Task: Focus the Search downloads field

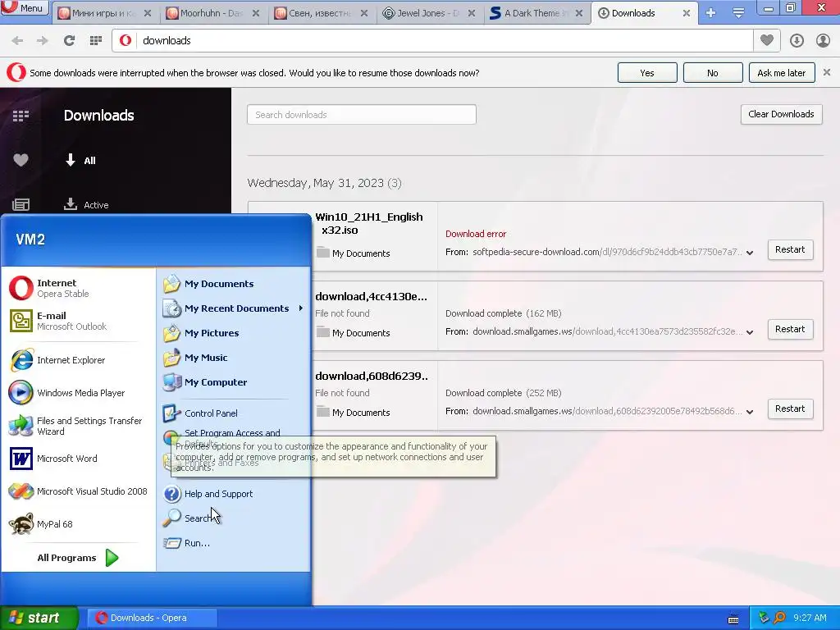Action: [x=362, y=115]
